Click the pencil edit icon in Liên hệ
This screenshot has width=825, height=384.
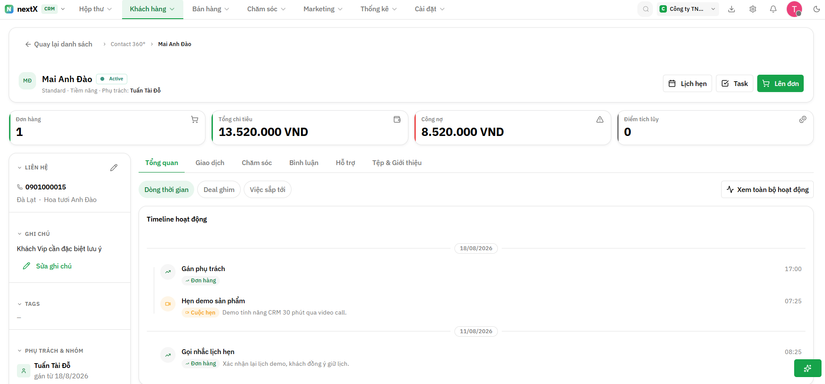click(114, 167)
